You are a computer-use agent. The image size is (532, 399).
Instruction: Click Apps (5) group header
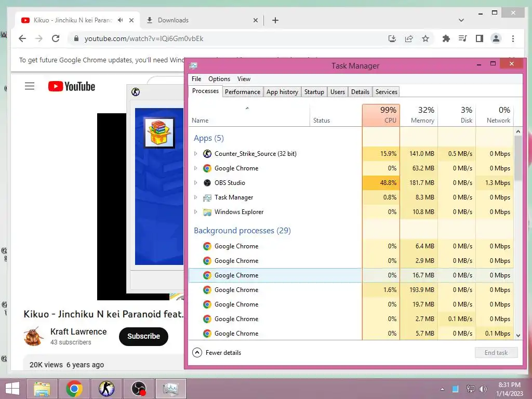click(209, 138)
